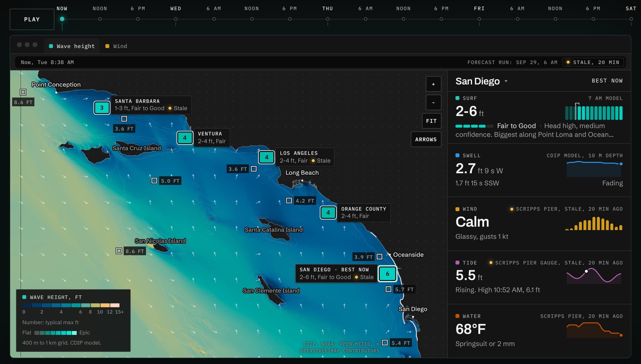Click the BEST NOW label

(607, 81)
